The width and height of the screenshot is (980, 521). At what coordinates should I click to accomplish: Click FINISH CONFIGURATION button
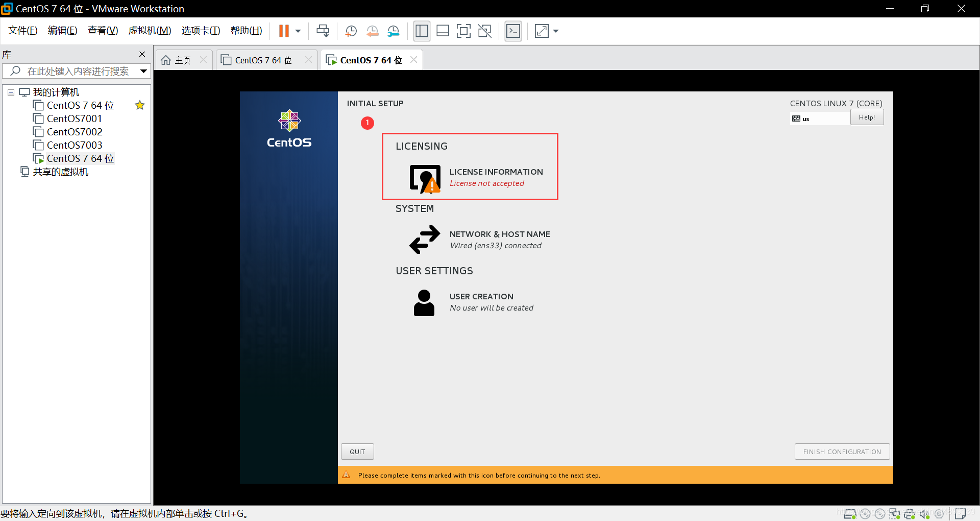click(x=842, y=452)
